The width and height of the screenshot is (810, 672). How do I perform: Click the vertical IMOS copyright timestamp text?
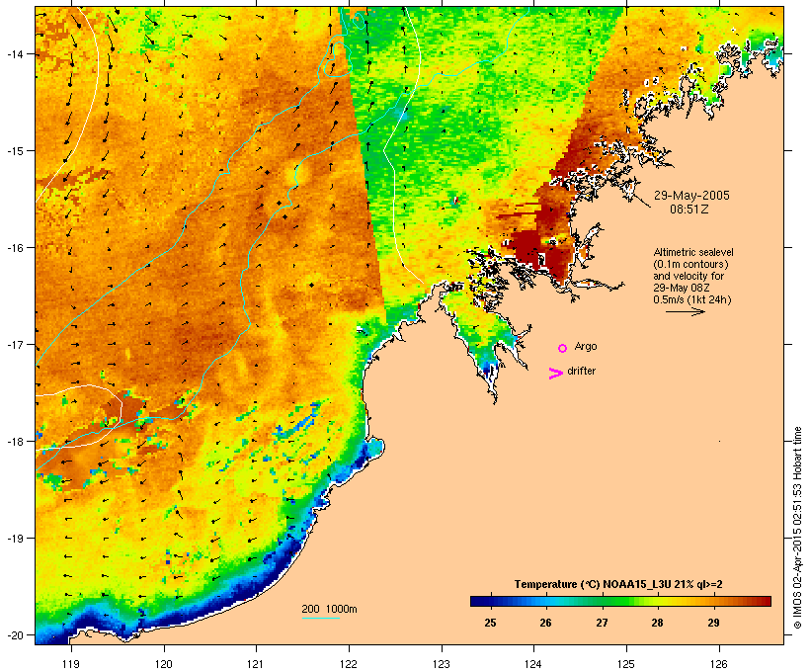tap(797, 529)
